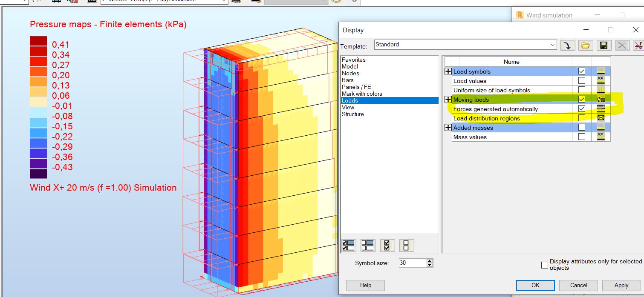The height and width of the screenshot is (297, 644).
Task: Enable the Load values checkbox
Action: 582,80
